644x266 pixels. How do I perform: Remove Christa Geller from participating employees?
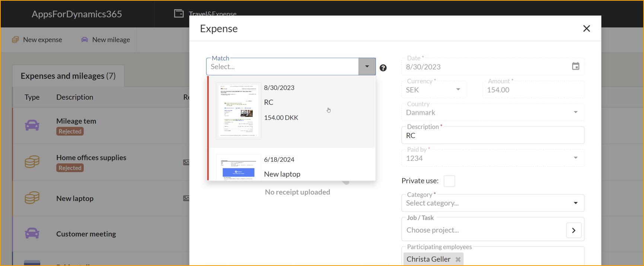pyautogui.click(x=458, y=259)
